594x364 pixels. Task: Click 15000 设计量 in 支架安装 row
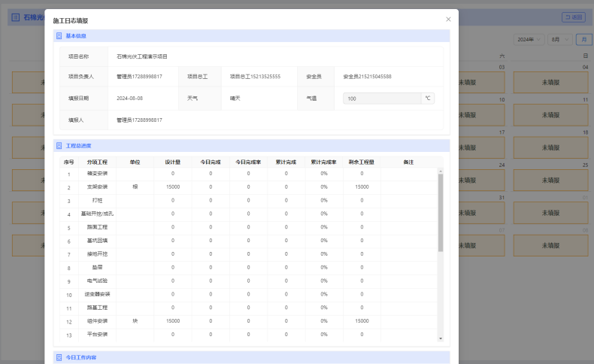[173, 187]
